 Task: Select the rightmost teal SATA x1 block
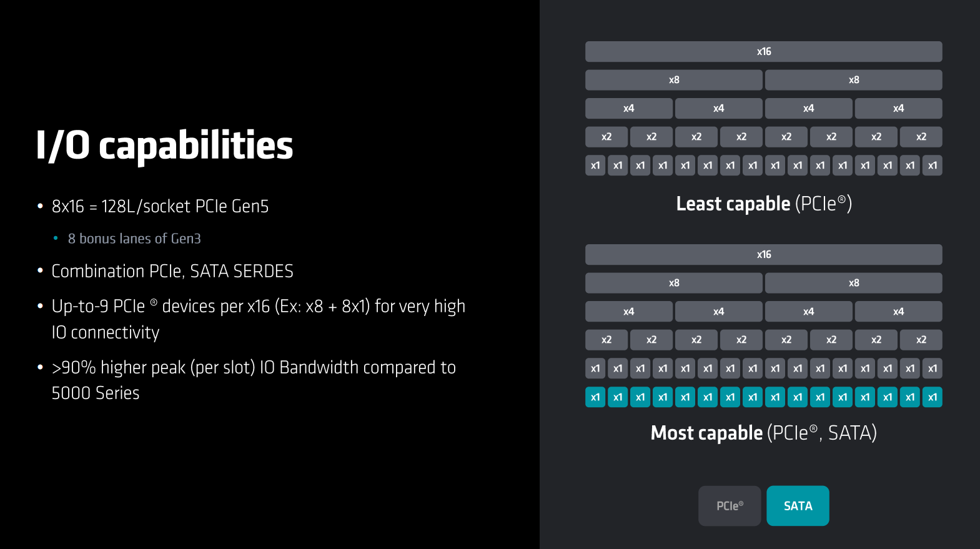[932, 397]
